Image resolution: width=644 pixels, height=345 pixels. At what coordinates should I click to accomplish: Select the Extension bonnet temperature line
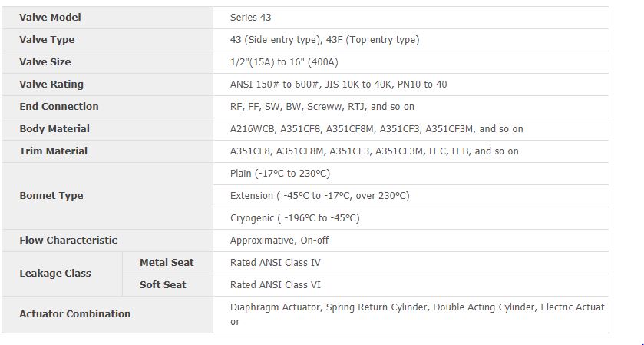[320, 195]
